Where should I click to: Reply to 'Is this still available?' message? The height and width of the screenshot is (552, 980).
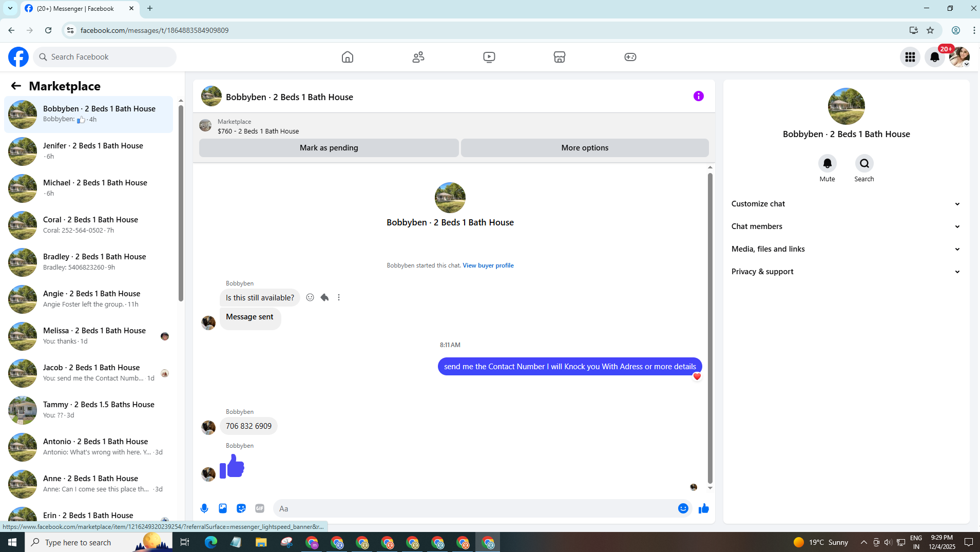pos(324,297)
